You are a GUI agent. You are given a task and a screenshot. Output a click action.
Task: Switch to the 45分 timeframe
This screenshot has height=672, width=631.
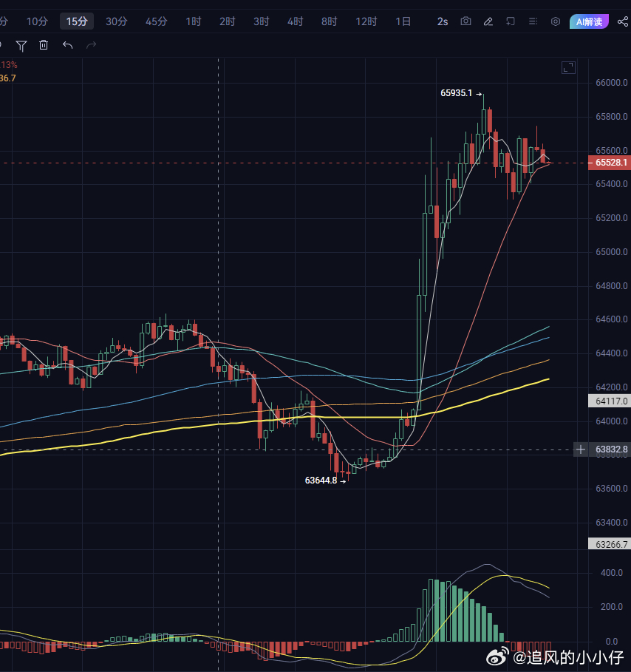point(157,21)
